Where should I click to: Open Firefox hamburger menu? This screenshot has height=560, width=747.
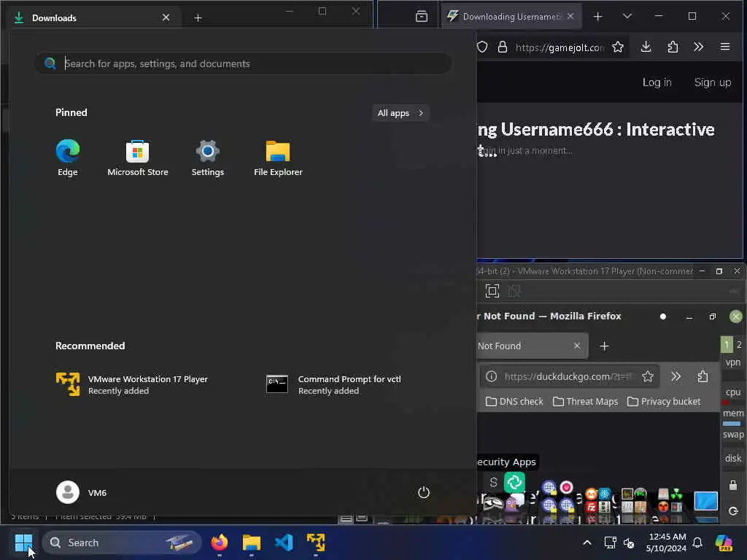[725, 47]
